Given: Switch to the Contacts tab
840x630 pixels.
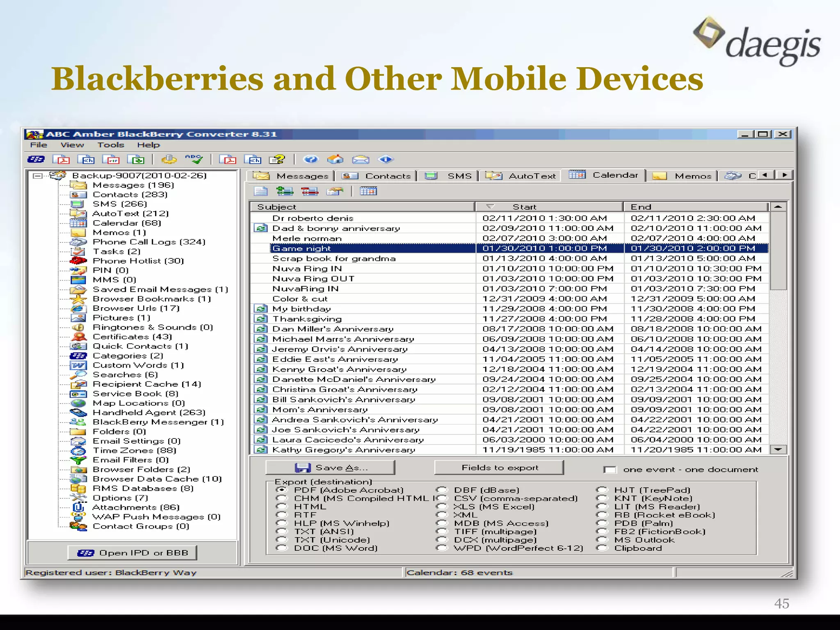Looking at the screenshot, I should click(x=376, y=176).
